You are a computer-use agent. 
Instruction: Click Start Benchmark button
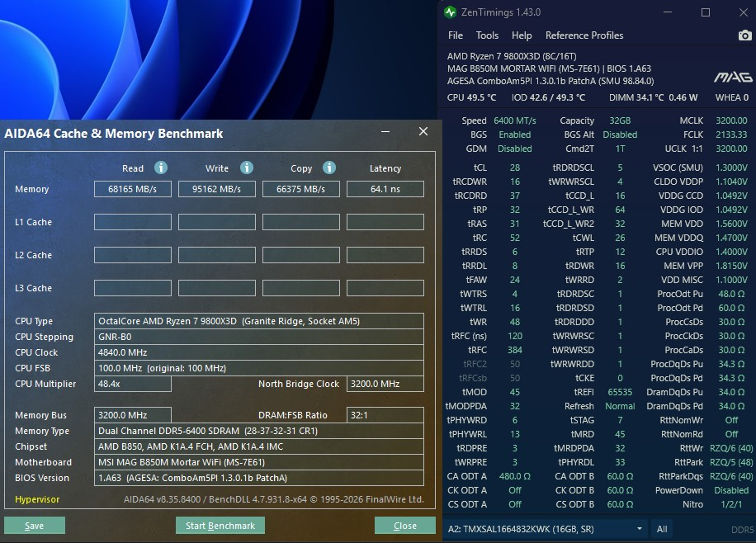220,526
